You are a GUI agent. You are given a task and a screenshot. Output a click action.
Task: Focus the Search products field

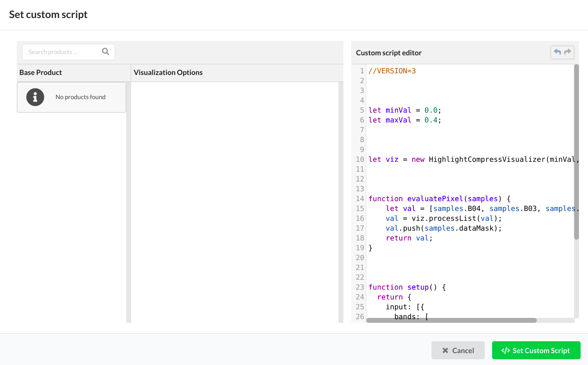pos(68,52)
